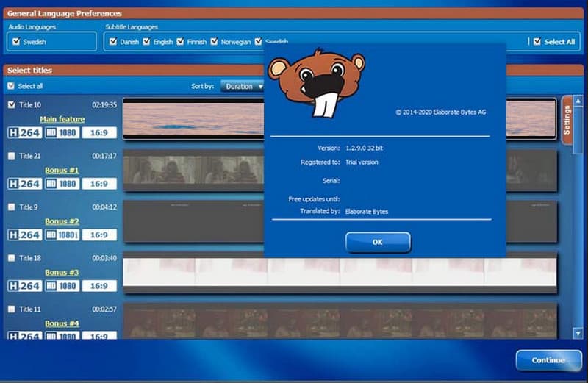Open the vertical Settings tab
Screen dimensions: 588x383
pyautogui.click(x=567, y=120)
